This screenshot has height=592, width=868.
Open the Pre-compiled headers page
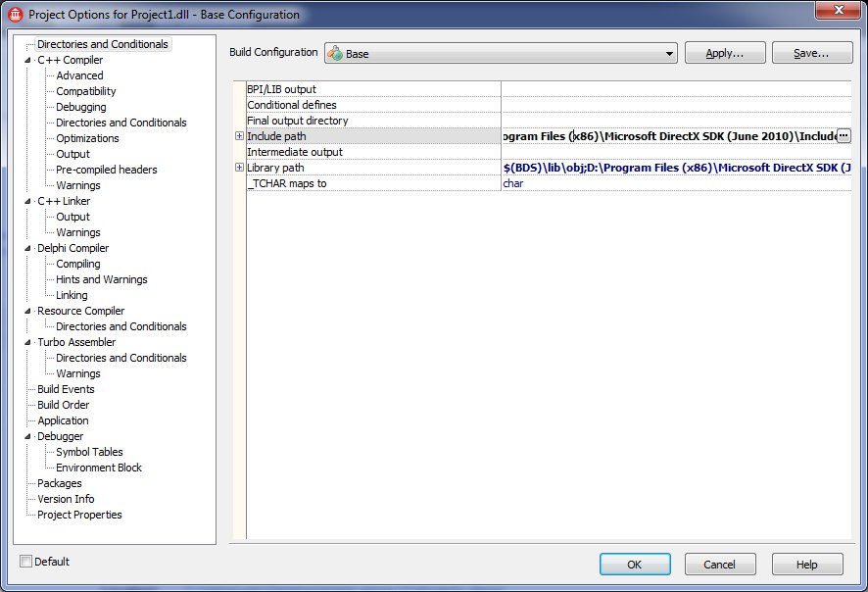click(x=106, y=170)
